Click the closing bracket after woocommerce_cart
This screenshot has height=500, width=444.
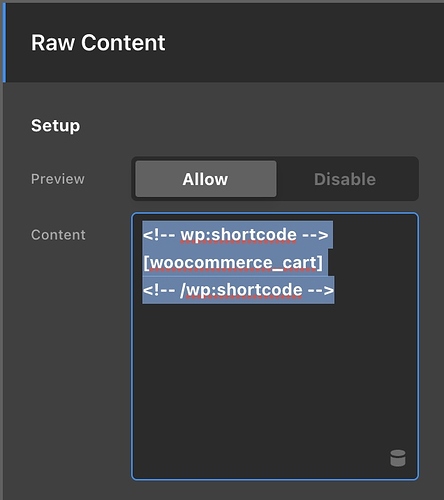(320, 263)
